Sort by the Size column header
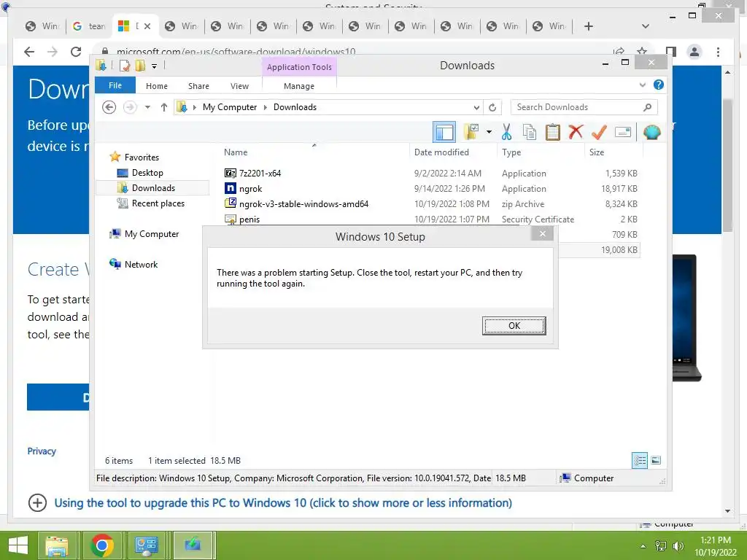747x560 pixels. 613,152
